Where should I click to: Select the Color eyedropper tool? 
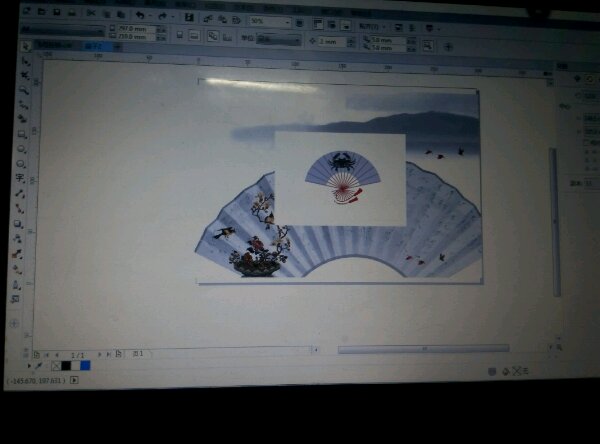[x=17, y=253]
